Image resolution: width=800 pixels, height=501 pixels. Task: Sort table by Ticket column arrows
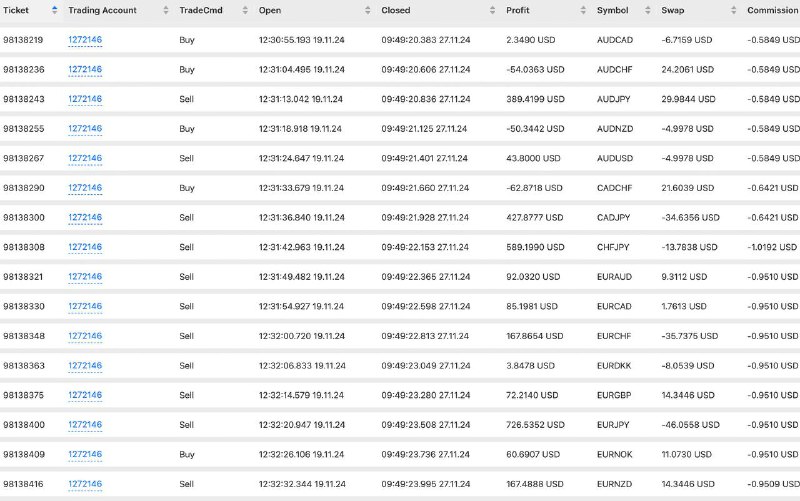[55, 10]
